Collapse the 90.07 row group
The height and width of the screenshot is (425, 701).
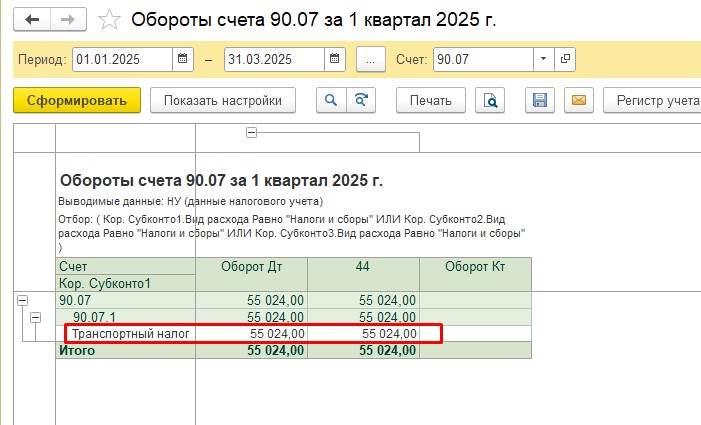click(22, 300)
